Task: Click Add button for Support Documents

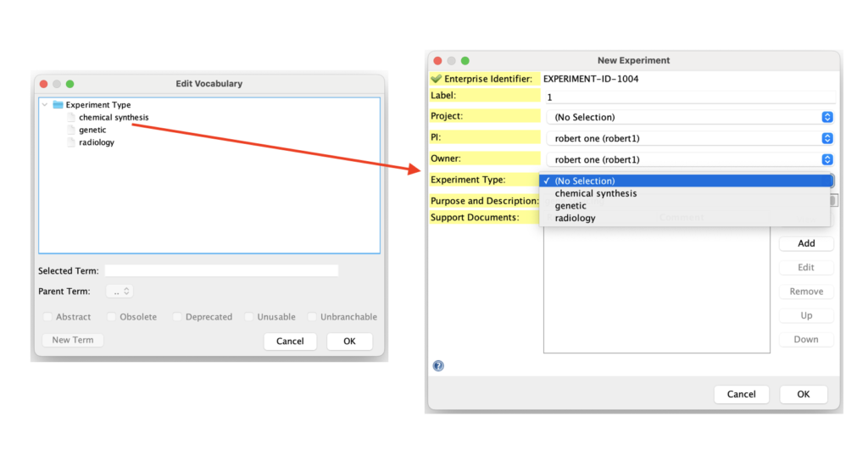Action: tap(806, 243)
